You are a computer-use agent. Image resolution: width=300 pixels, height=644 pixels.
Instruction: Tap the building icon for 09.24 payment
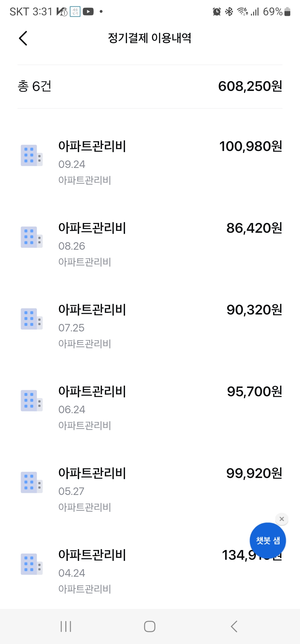31,155
